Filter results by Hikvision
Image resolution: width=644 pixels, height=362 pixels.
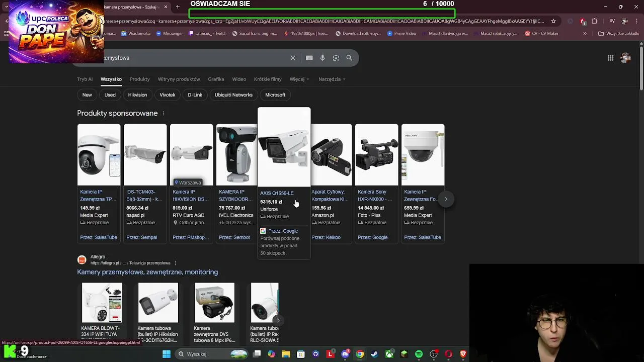[137, 95]
